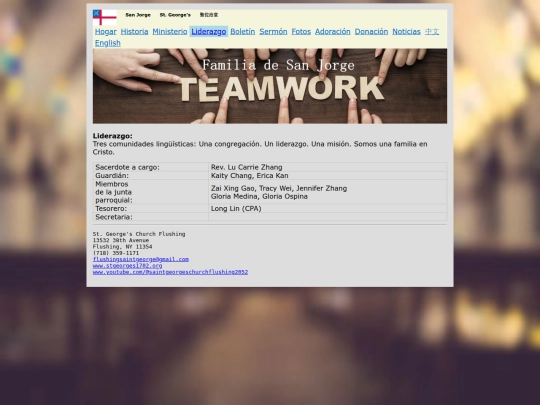
Task: Open the Boletín page
Action: (243, 32)
